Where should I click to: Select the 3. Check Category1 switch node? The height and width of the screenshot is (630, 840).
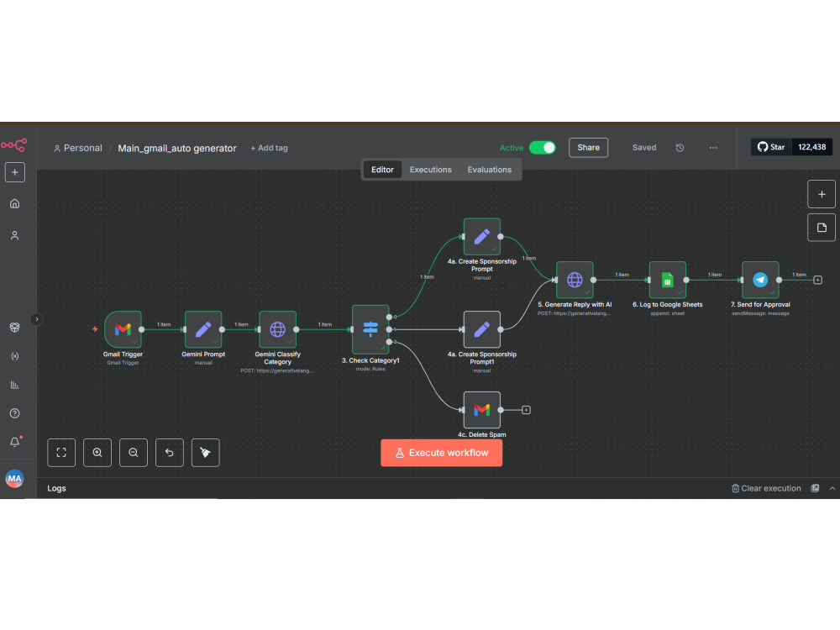[370, 329]
